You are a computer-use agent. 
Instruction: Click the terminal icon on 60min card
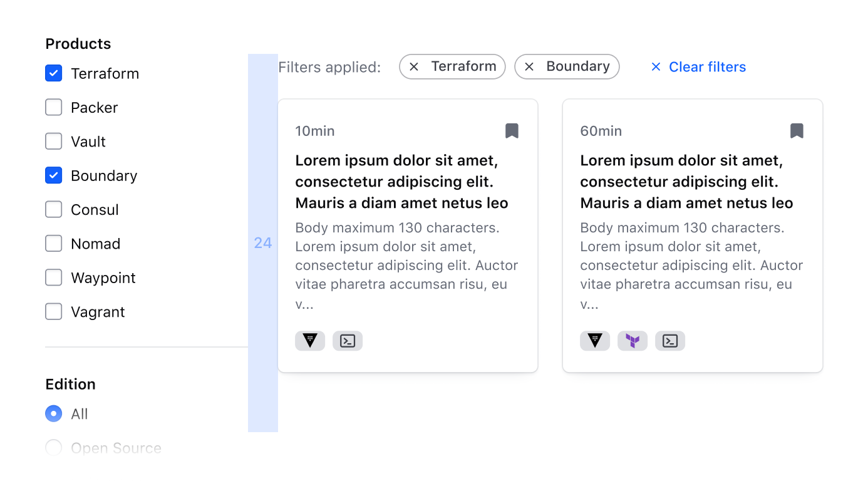tap(670, 341)
